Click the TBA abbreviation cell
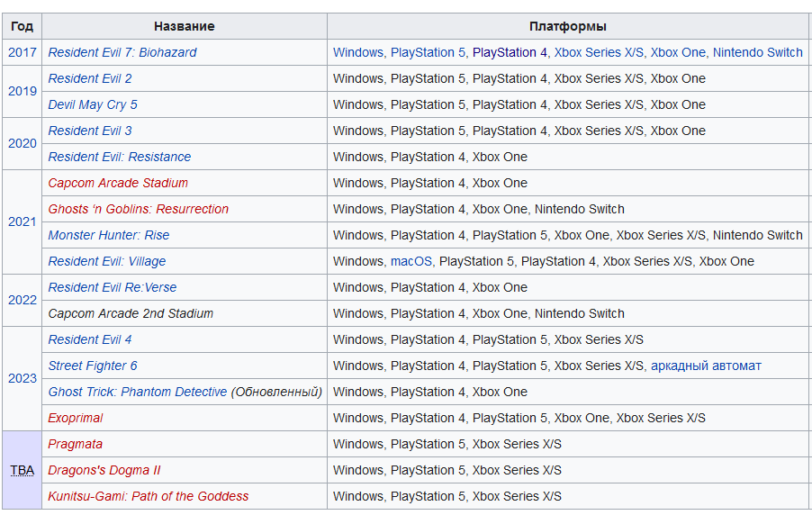Screen dimensions: 812x515 click(23, 470)
